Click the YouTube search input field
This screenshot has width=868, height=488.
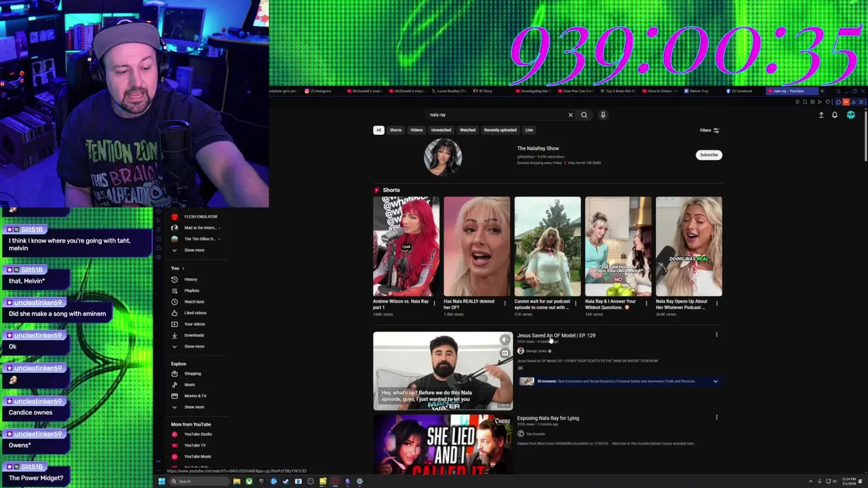(x=497, y=115)
